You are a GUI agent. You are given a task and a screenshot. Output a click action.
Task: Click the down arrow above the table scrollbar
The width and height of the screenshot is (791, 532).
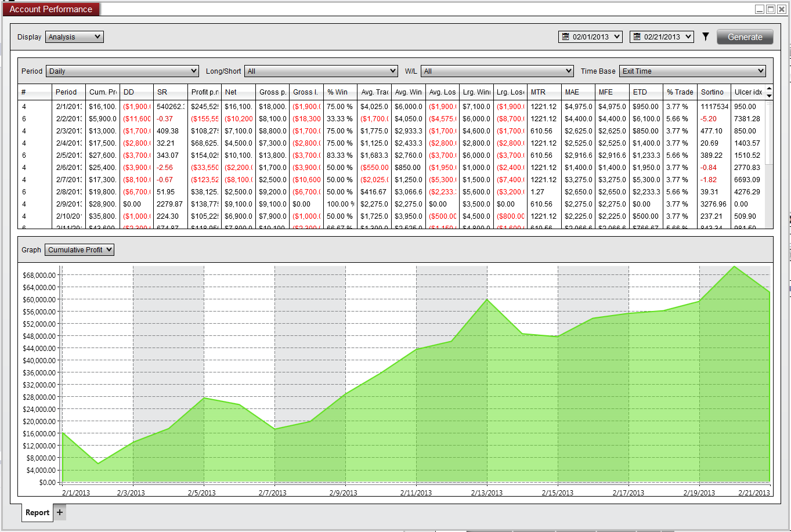click(770, 95)
